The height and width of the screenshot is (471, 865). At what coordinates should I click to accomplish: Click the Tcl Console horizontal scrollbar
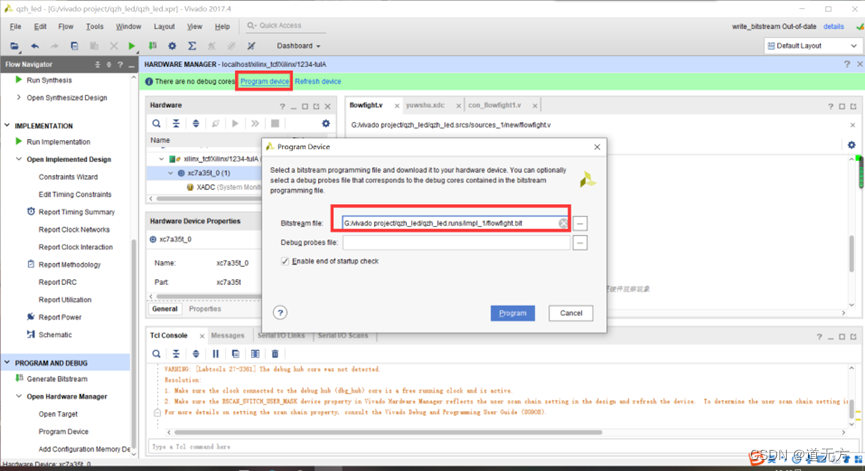click(388, 432)
